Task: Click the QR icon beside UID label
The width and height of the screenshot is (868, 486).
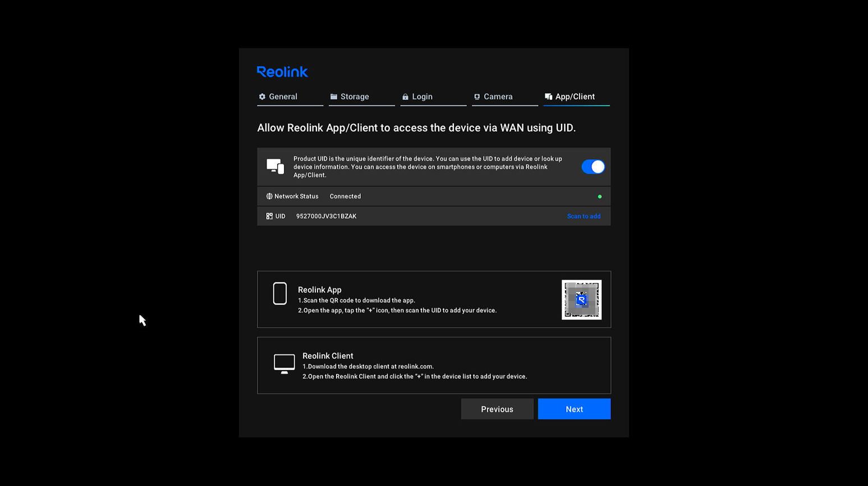Action: tap(269, 216)
